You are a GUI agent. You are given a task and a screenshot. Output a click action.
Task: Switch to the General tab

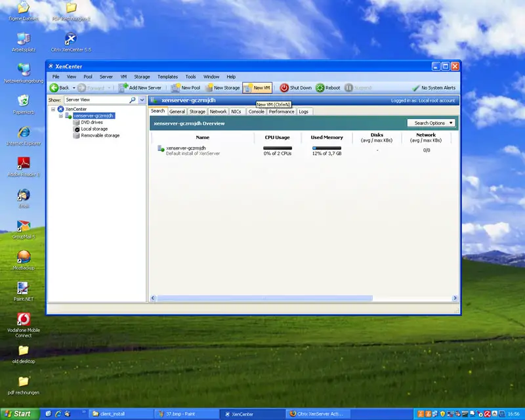point(177,112)
